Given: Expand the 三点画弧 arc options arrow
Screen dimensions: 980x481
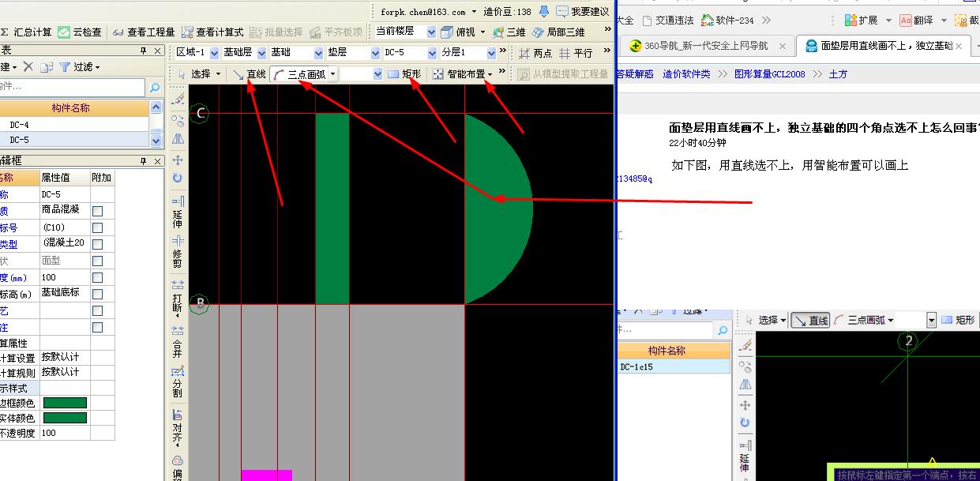Looking at the screenshot, I should tap(332, 74).
